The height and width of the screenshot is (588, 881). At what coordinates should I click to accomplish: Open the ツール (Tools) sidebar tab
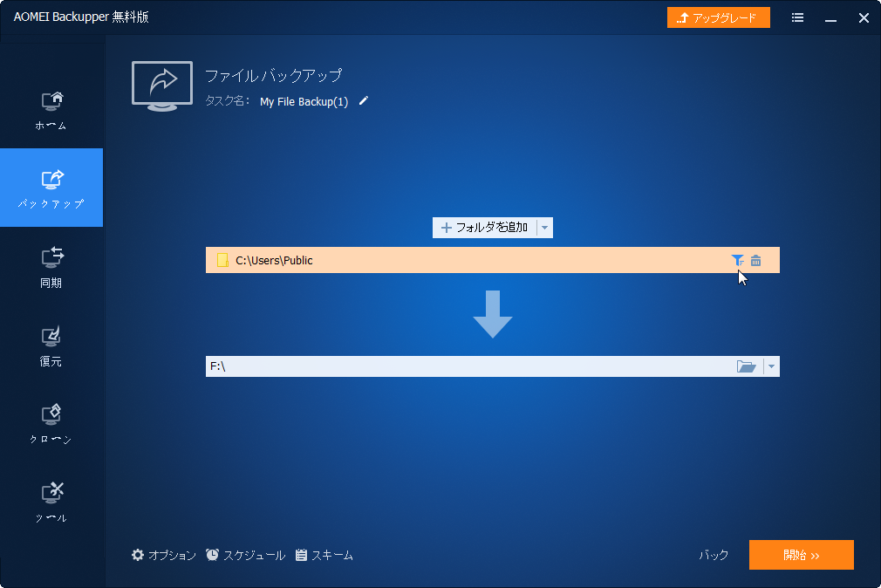(51, 502)
